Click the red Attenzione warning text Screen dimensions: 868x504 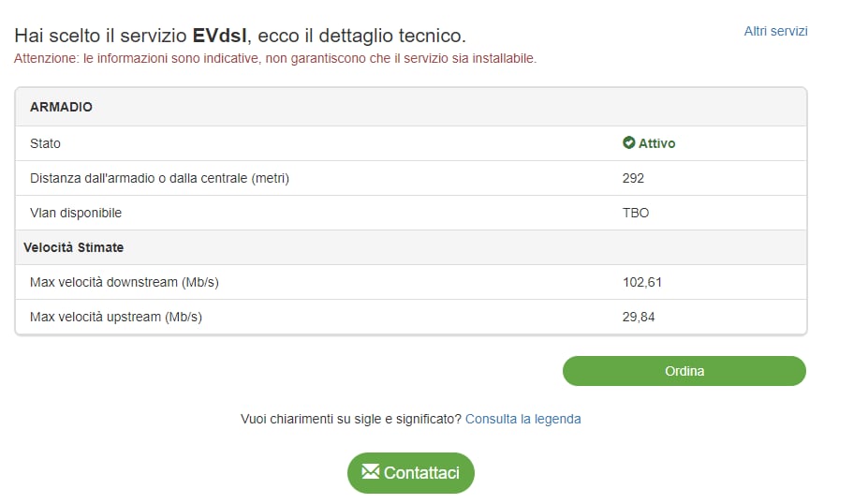(275, 58)
